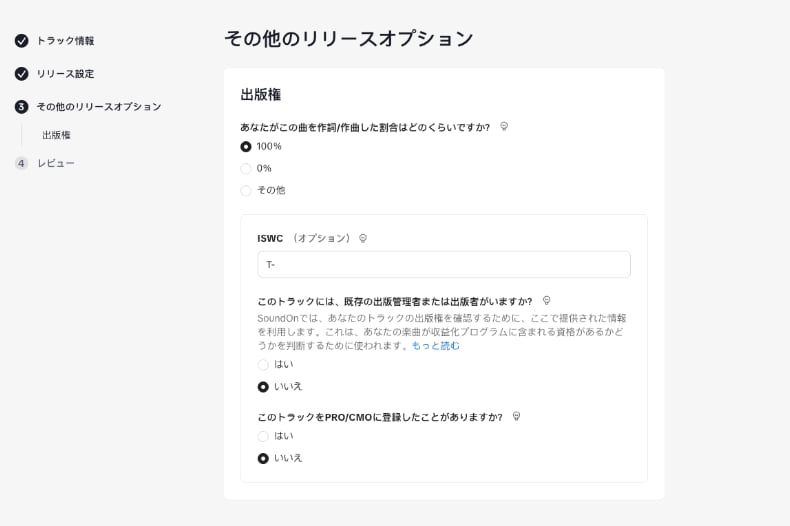The image size is (790, 526).
Task: Select はい for existing publisher question
Action: 263,365
